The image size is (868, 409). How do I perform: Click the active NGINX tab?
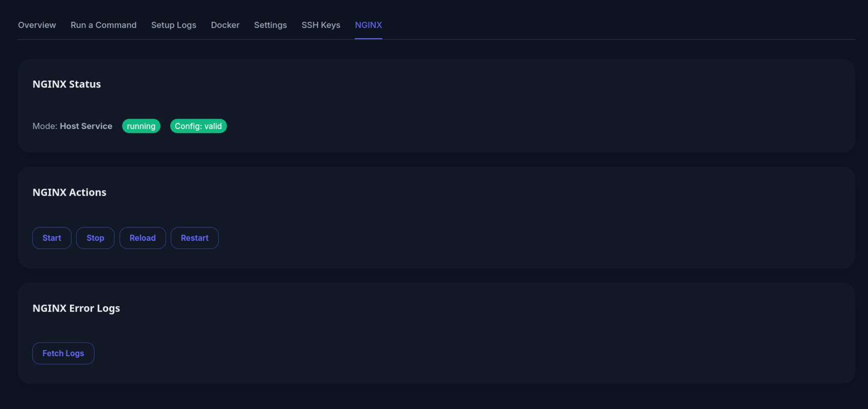tap(369, 25)
